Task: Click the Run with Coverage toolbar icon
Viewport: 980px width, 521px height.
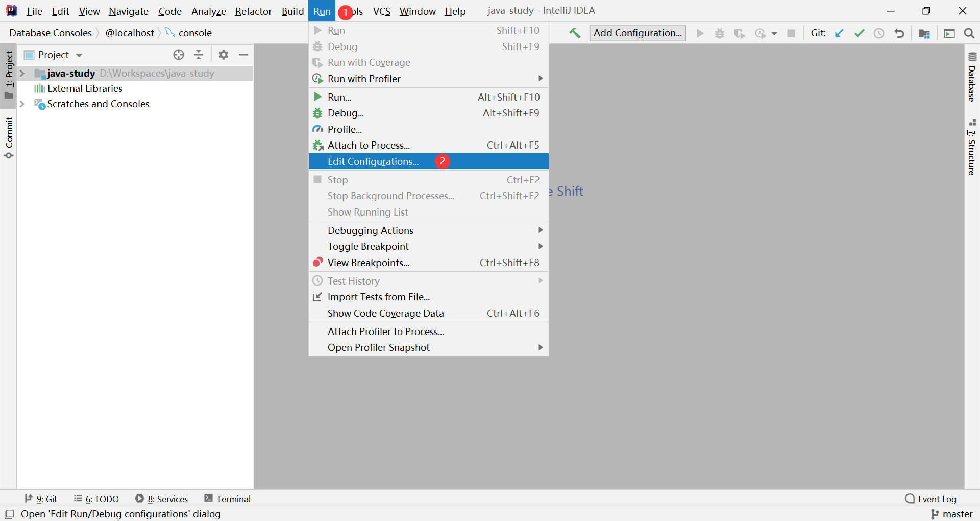Action: (x=739, y=33)
